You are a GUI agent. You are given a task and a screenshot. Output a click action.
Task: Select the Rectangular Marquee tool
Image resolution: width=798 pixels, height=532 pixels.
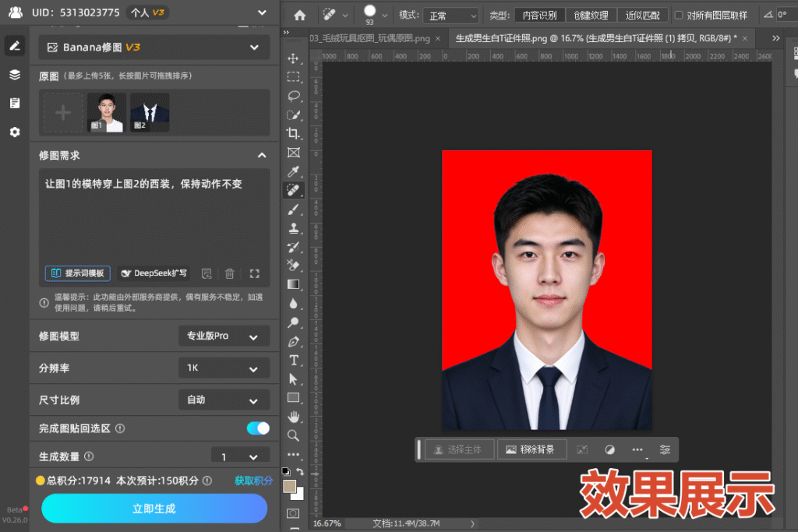pos(293,77)
